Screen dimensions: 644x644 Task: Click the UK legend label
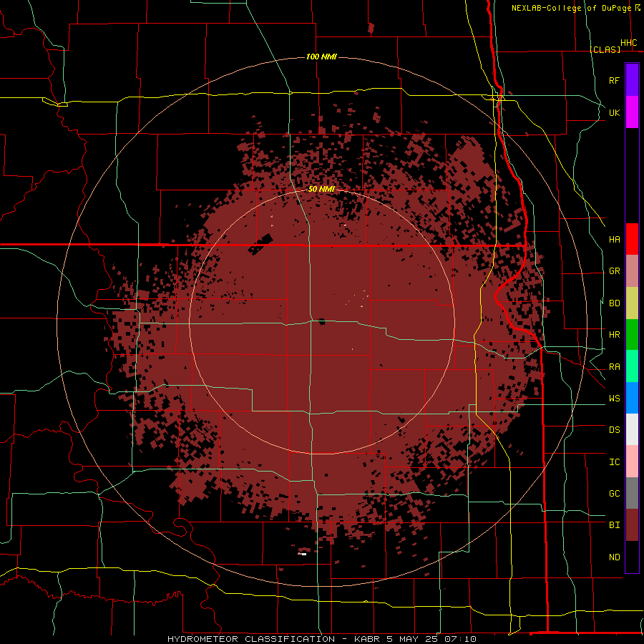tap(614, 112)
